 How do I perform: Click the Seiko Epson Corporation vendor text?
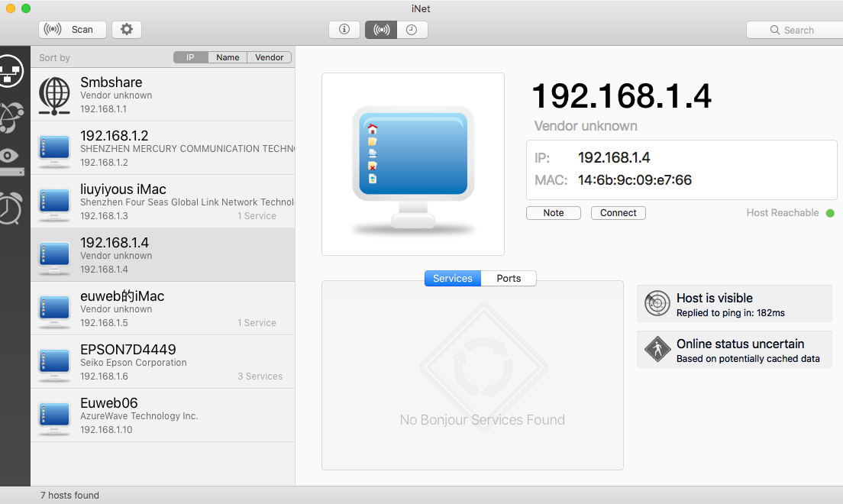coord(134,363)
